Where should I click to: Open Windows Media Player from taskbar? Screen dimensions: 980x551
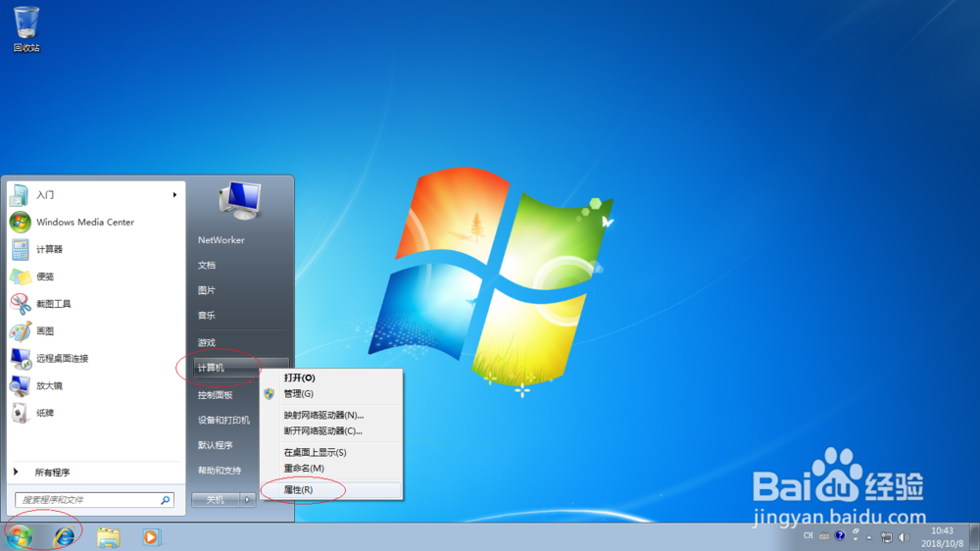[151, 536]
